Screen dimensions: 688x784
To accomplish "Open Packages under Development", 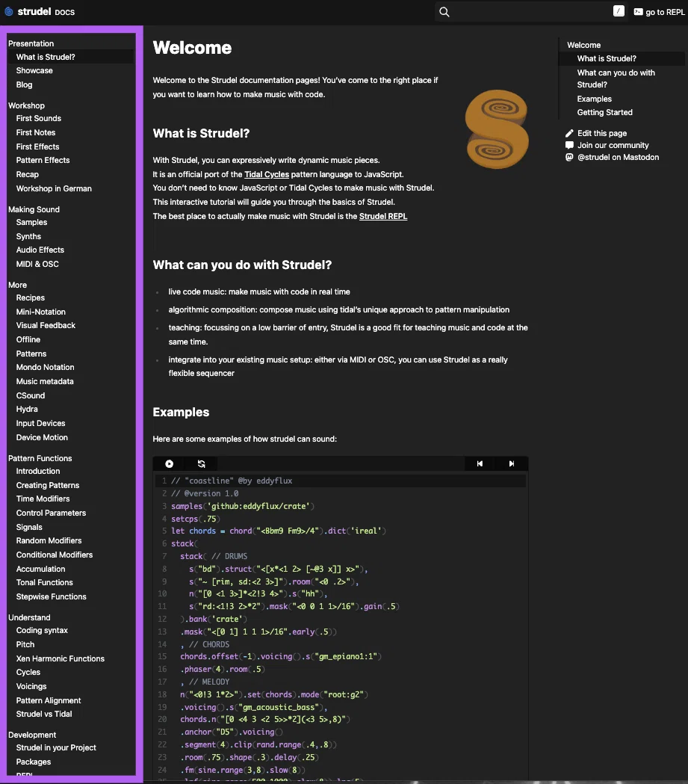I will coord(34,762).
